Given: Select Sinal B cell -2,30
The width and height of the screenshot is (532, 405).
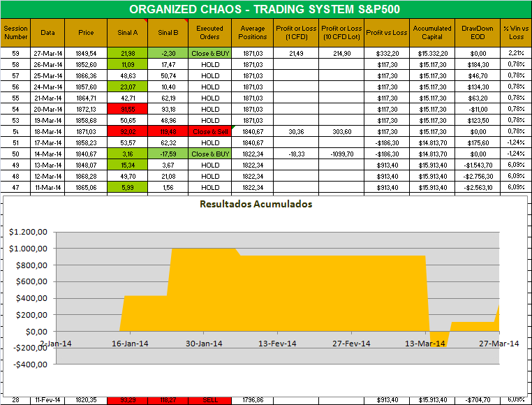Looking at the screenshot, I should 168,53.
